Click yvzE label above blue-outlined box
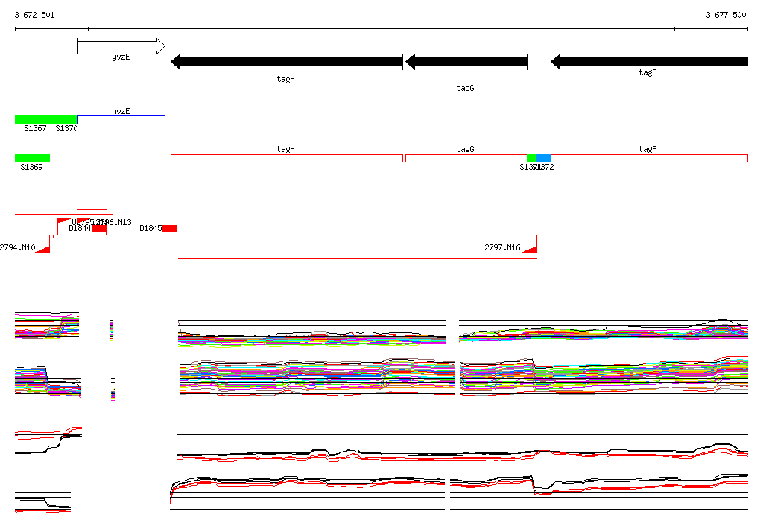The image size is (763, 532). point(121,111)
